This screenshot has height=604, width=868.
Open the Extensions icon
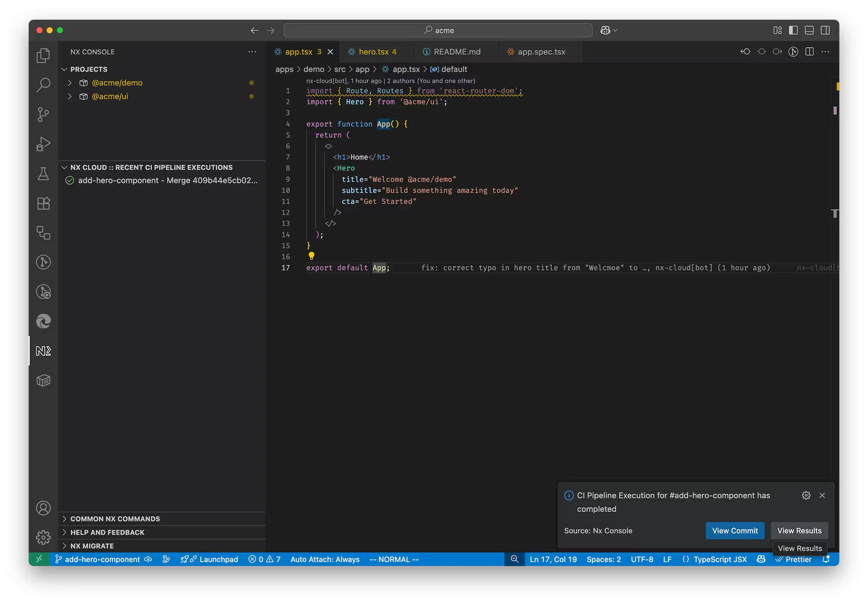43,203
